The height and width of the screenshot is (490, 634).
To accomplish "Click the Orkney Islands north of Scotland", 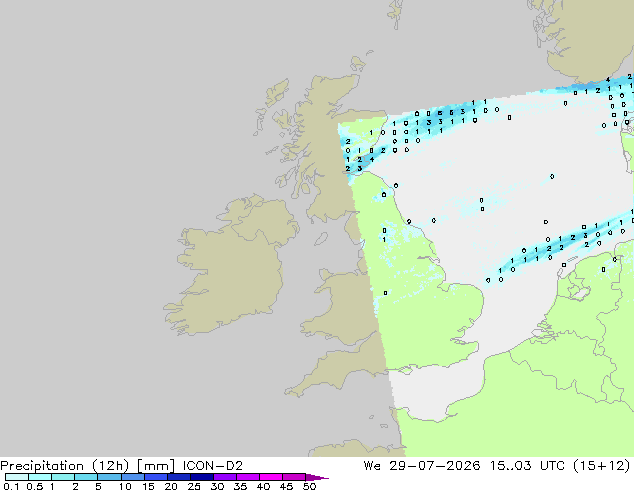I will [358, 63].
